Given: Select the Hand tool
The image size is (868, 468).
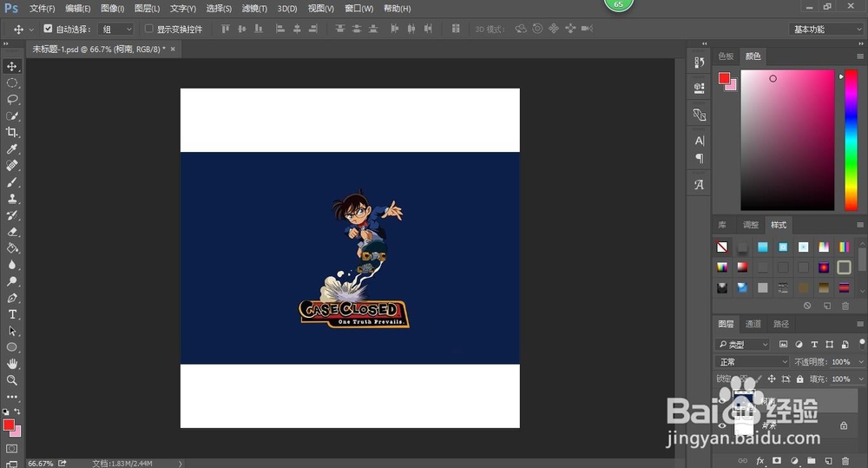Looking at the screenshot, I should 11,364.
